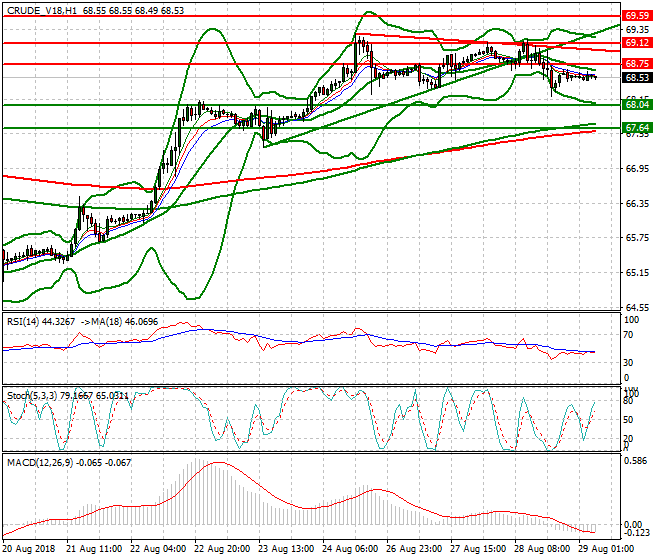This screenshot has height=560, width=660.
Task: Click the 26 Aug 23:00 time label
Action: pyautogui.click(x=414, y=549)
